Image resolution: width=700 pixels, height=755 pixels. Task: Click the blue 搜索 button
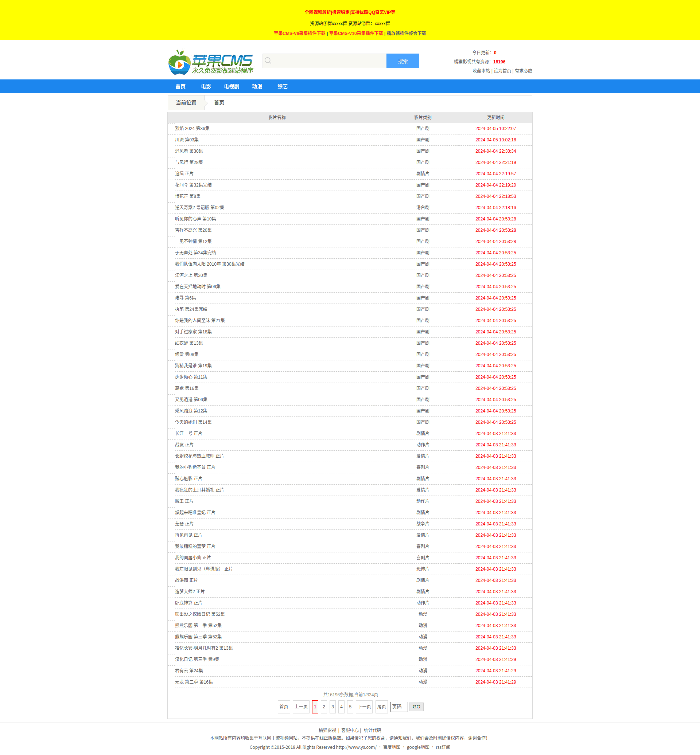(x=402, y=61)
